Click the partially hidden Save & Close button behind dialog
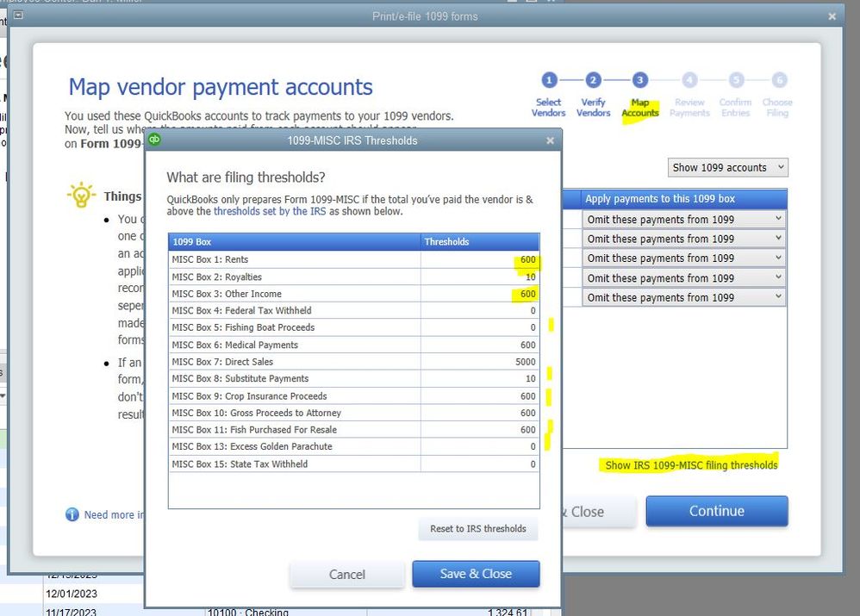 point(599,512)
